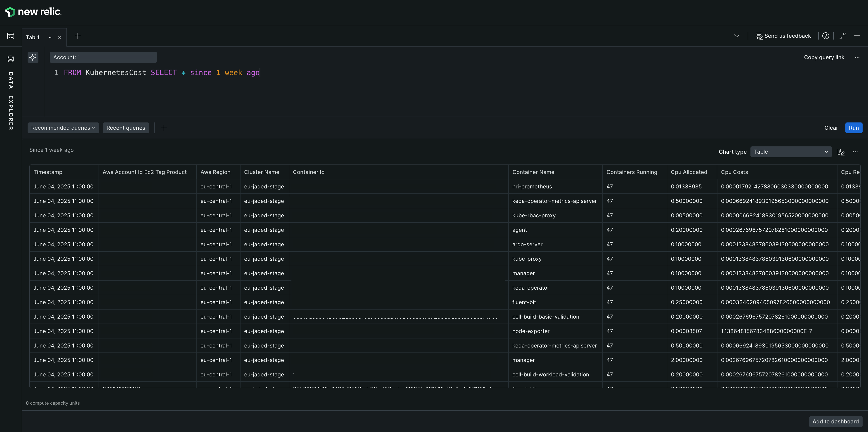
Task: Click Add to dashboard button
Action: (x=835, y=422)
